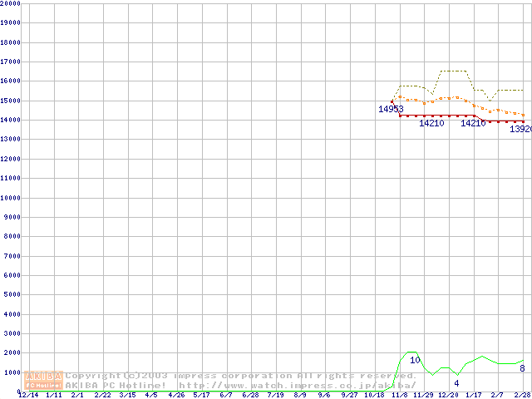Click the value label 4 on green line
532x399 pixels.
click(x=456, y=383)
